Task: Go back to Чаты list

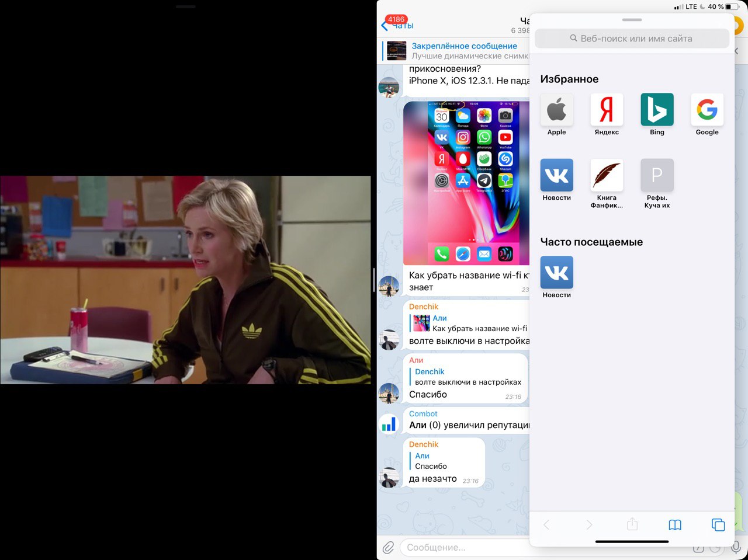Action: pos(397,25)
